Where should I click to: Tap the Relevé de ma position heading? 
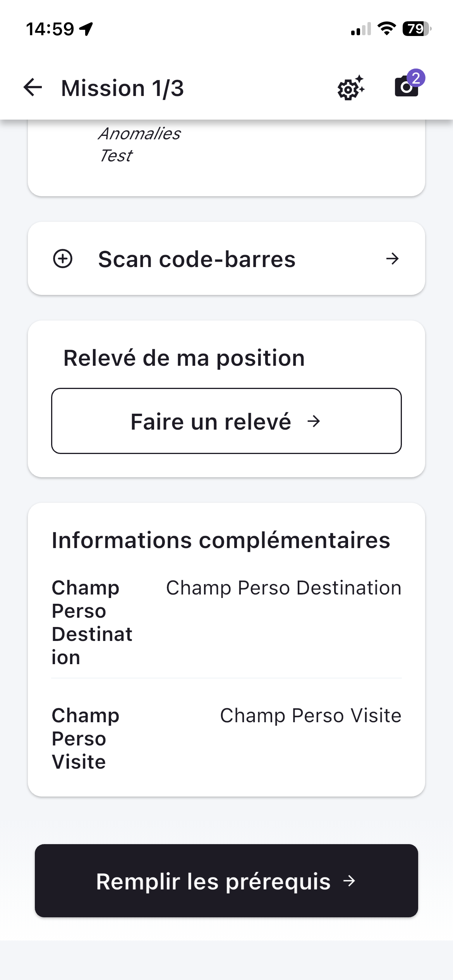184,358
